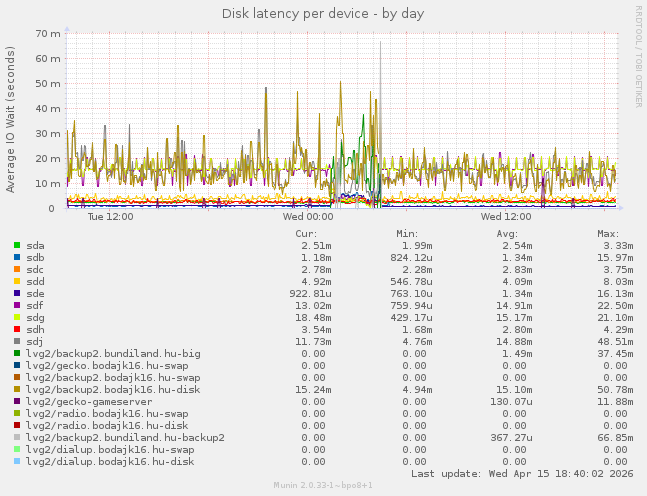This screenshot has width=647, height=496.
Task: Click the Cur: column header
Action: tap(306, 234)
